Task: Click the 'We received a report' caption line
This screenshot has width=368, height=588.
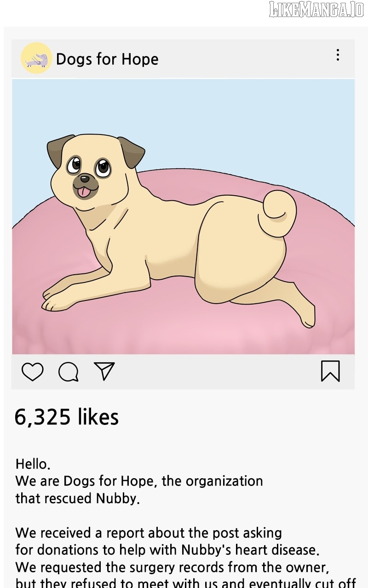Action: coord(149,533)
